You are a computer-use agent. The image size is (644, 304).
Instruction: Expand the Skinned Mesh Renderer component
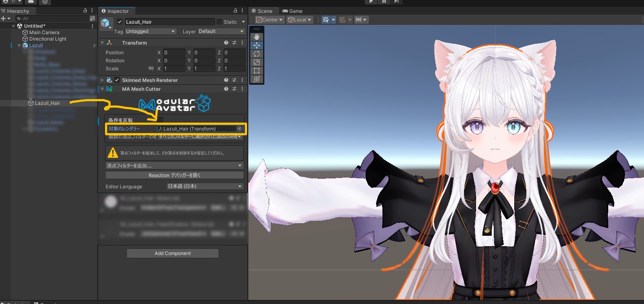tap(102, 80)
